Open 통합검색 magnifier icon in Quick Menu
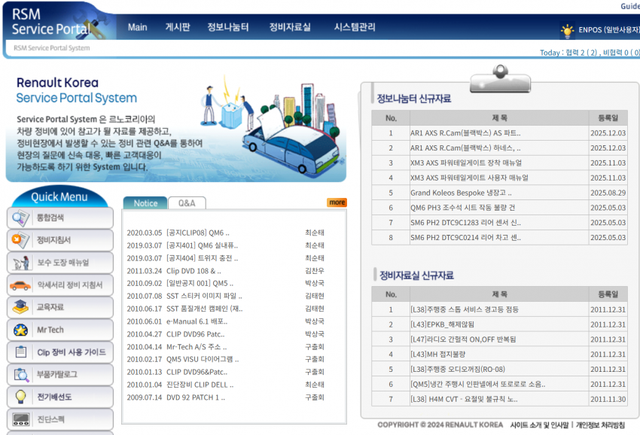Screen dimensions: 640x435 click(20, 217)
